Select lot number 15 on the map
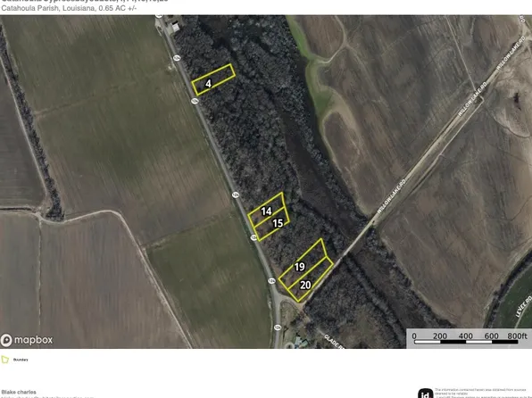Viewport: 532px width, 398px height. point(278,223)
